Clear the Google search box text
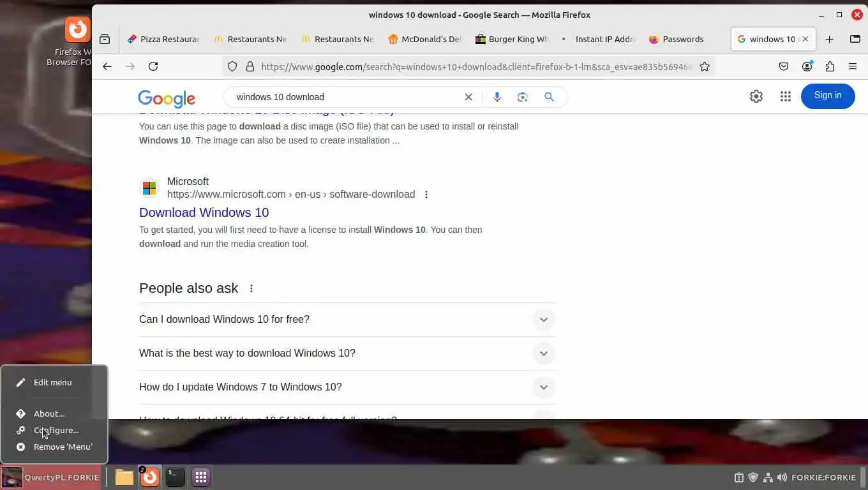Image resolution: width=868 pixels, height=490 pixels. (468, 97)
